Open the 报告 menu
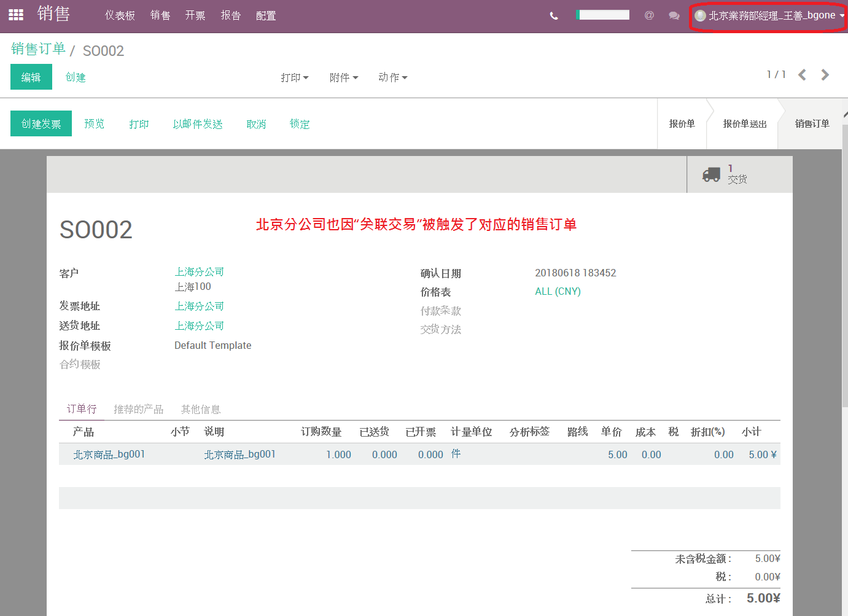 pyautogui.click(x=231, y=15)
